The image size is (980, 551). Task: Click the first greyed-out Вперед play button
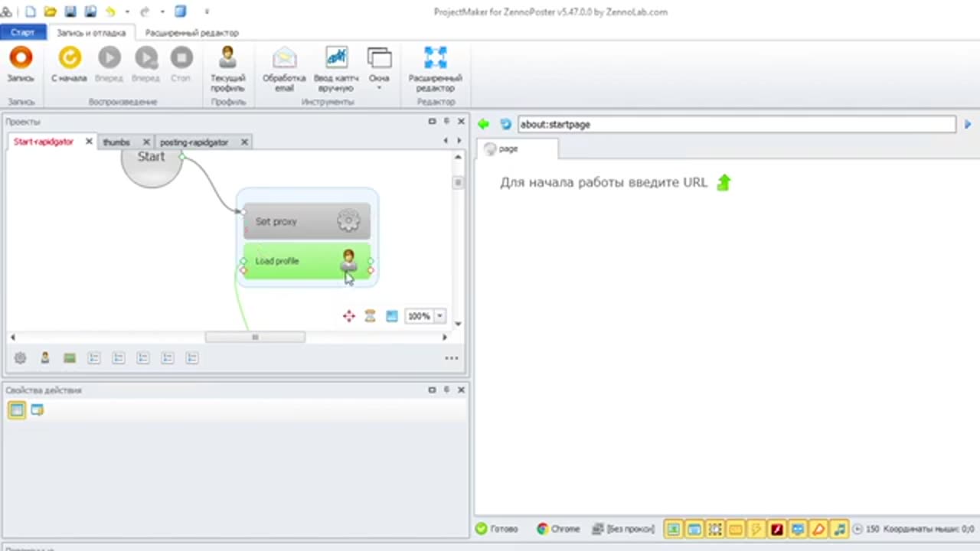click(109, 64)
